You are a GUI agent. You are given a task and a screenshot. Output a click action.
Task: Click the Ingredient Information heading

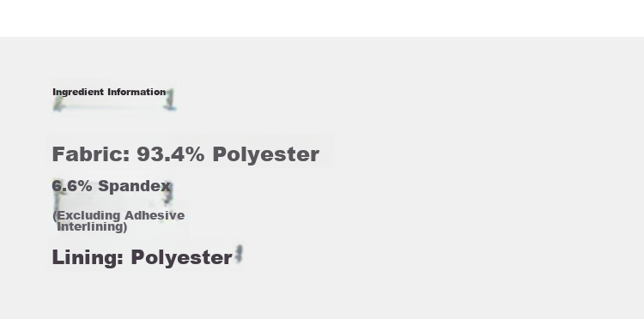[x=109, y=92]
